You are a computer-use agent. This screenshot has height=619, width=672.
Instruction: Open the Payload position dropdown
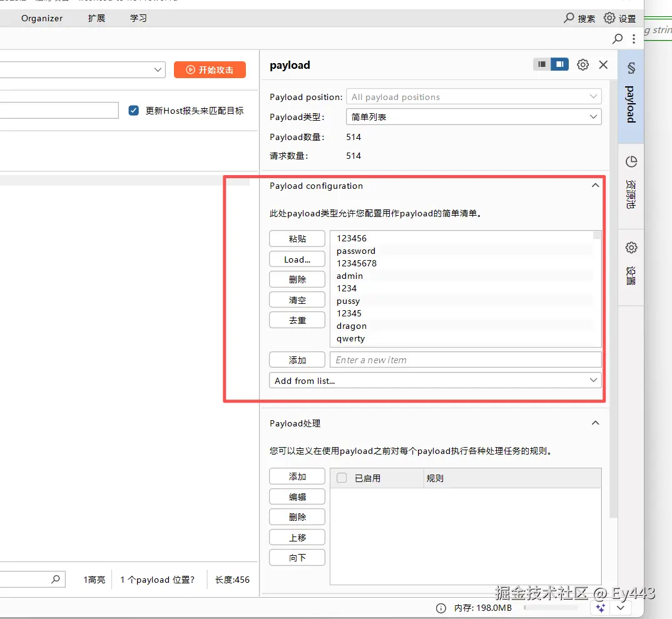tap(474, 97)
